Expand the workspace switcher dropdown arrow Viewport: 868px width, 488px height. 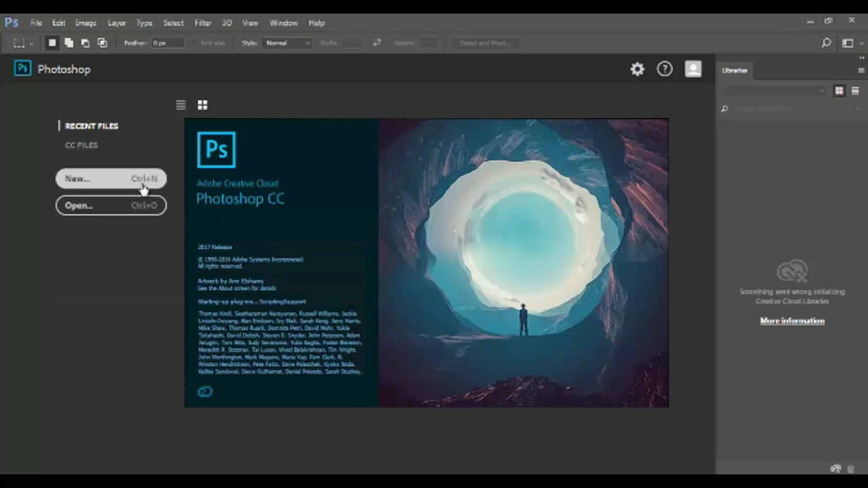861,43
